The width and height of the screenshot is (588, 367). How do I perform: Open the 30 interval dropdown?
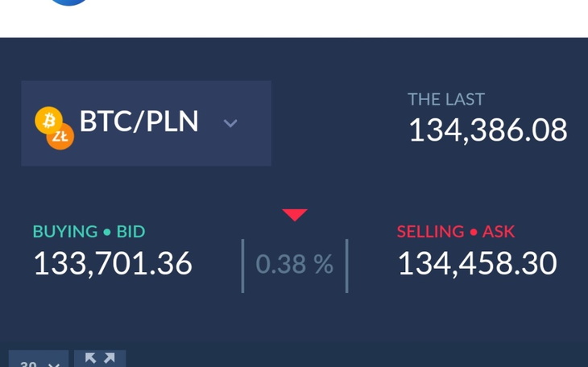pos(39,359)
